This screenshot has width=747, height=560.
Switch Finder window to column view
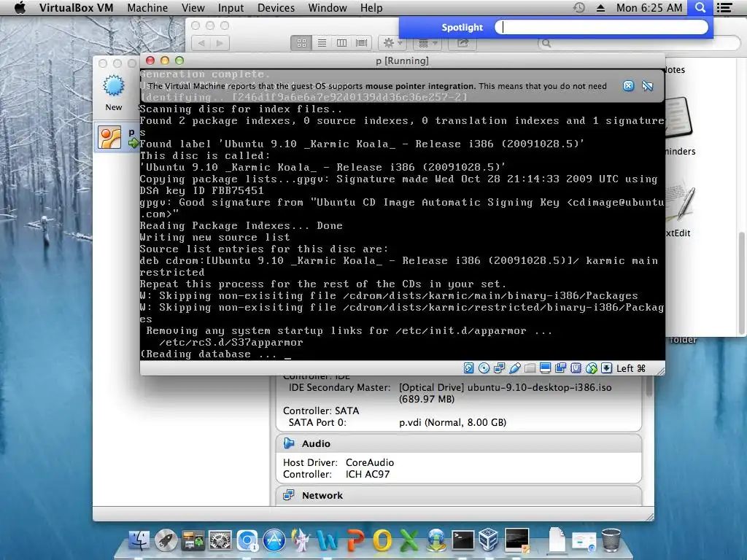coord(341,43)
